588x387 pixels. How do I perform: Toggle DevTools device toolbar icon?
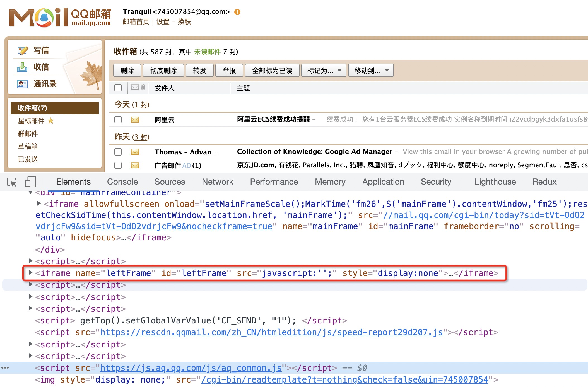(30, 182)
